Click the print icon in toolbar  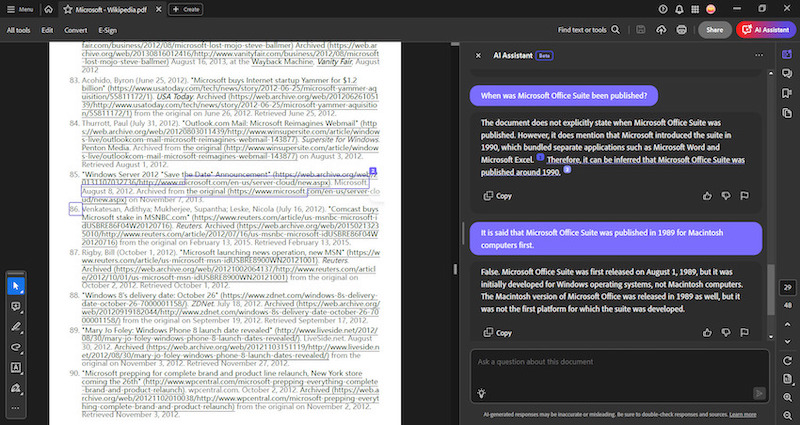click(681, 30)
